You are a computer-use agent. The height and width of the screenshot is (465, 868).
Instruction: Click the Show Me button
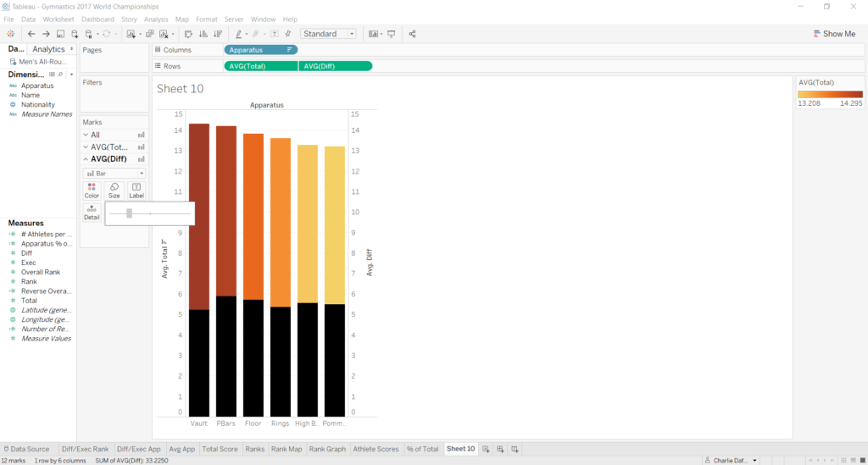(x=834, y=34)
